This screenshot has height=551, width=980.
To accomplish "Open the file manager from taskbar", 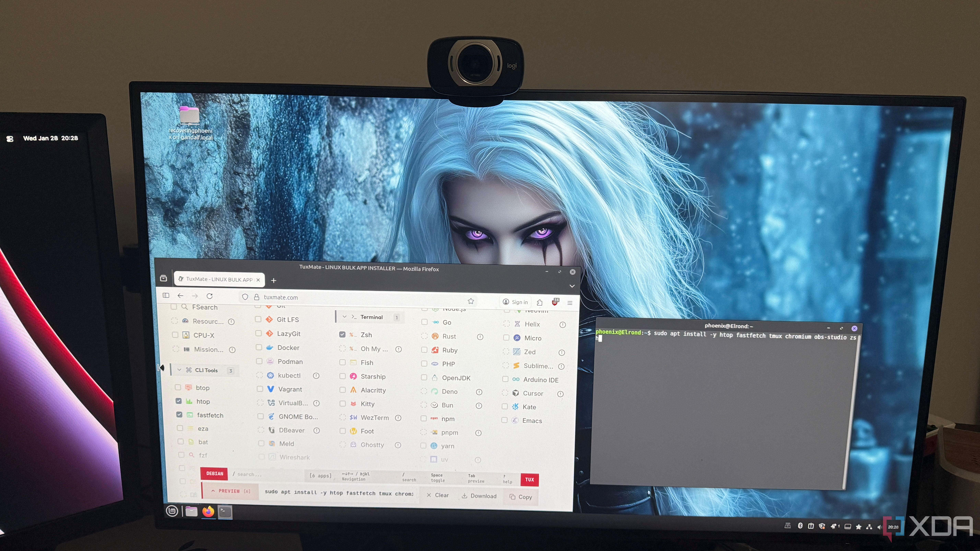I will [x=191, y=511].
